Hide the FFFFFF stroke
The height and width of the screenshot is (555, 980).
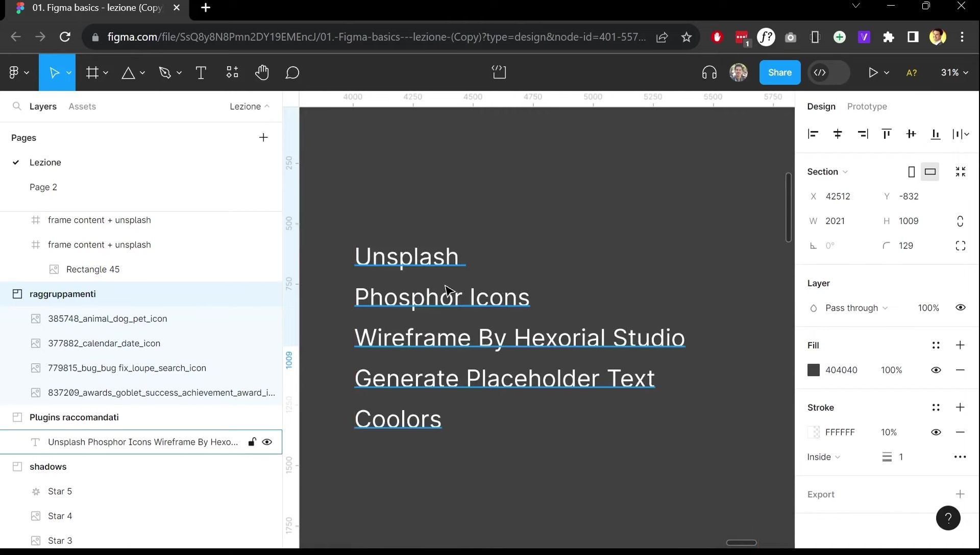click(x=936, y=433)
